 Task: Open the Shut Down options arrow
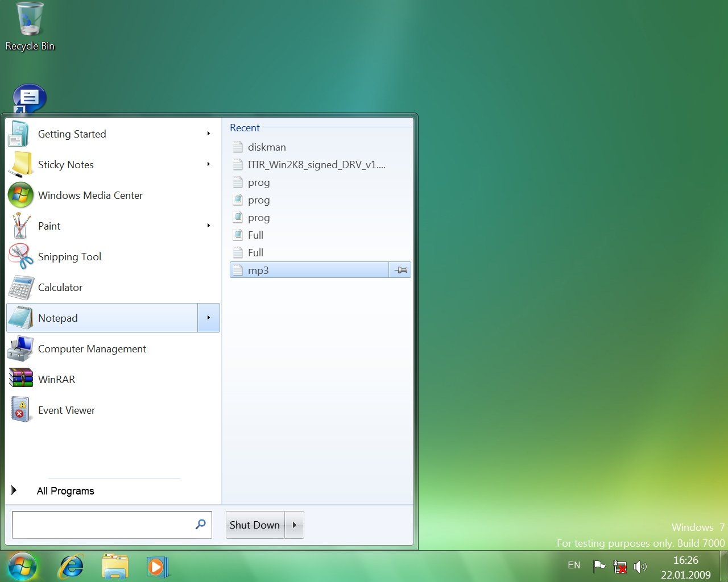pyautogui.click(x=294, y=525)
